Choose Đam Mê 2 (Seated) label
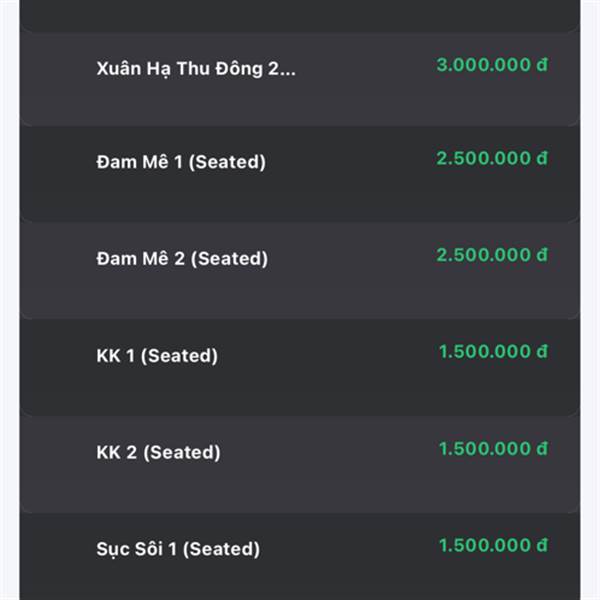 click(x=182, y=259)
